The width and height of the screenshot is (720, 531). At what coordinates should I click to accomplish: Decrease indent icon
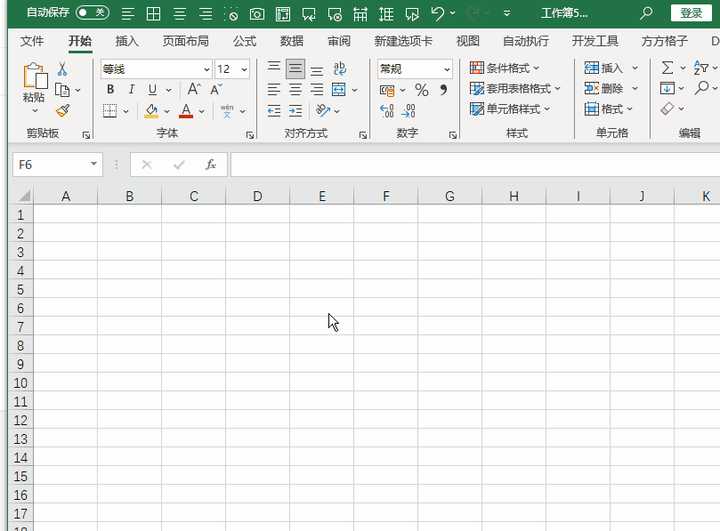point(274,111)
